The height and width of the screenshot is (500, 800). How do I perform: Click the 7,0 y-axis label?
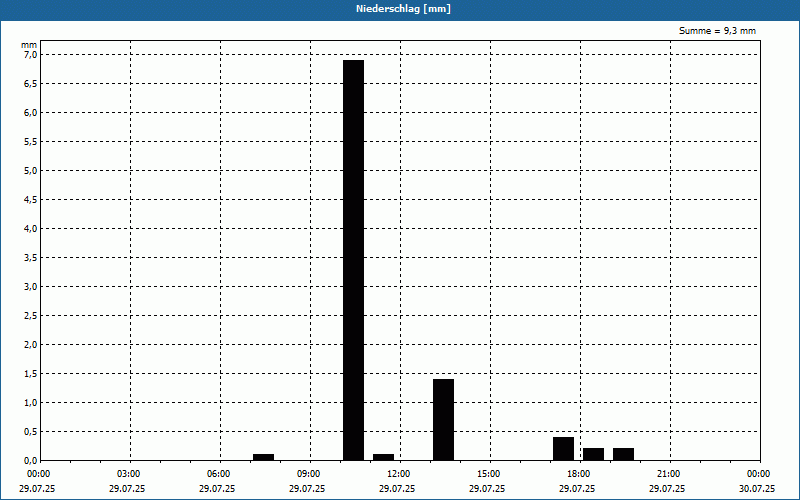31,55
